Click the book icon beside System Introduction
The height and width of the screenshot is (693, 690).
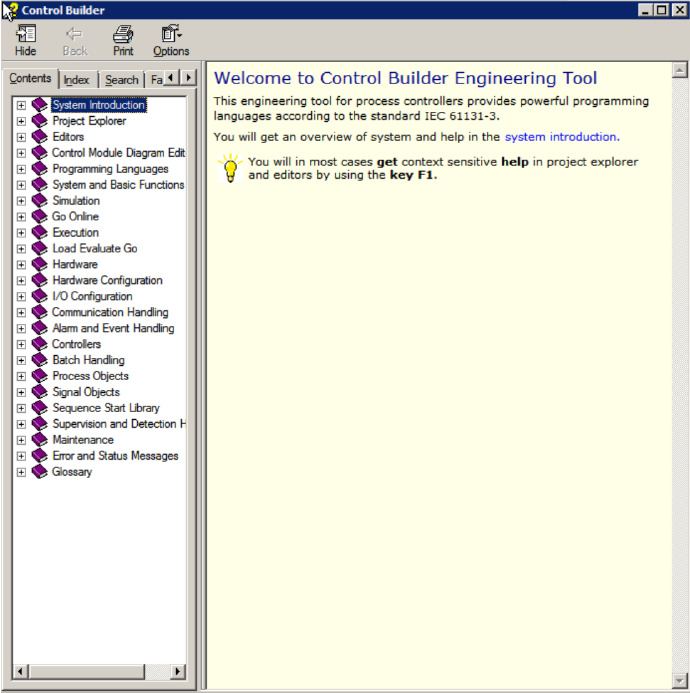pyautogui.click(x=40, y=105)
